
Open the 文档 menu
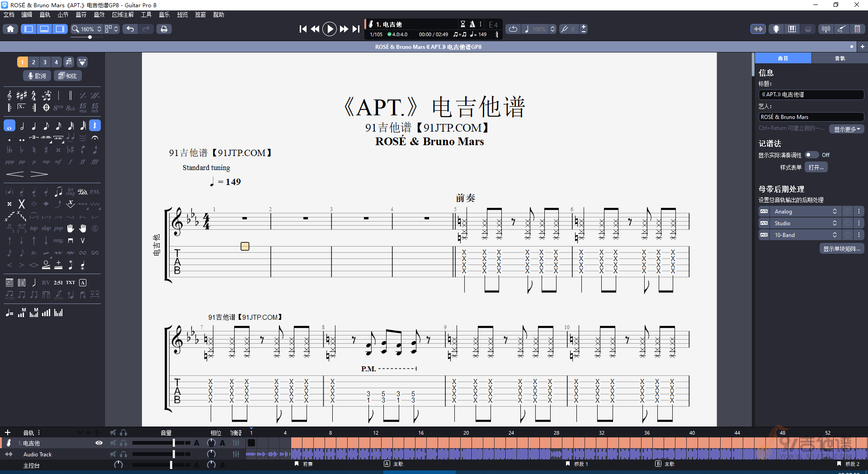click(9, 14)
